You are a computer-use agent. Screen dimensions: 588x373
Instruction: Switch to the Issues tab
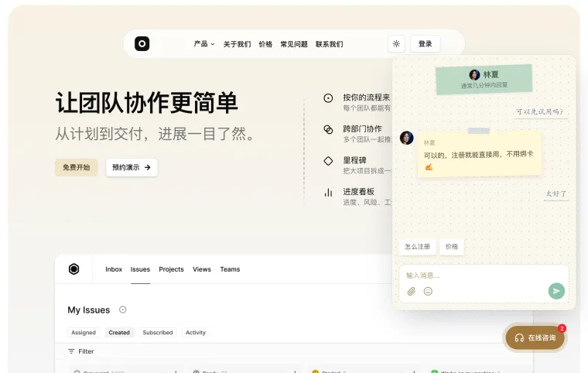tap(140, 269)
